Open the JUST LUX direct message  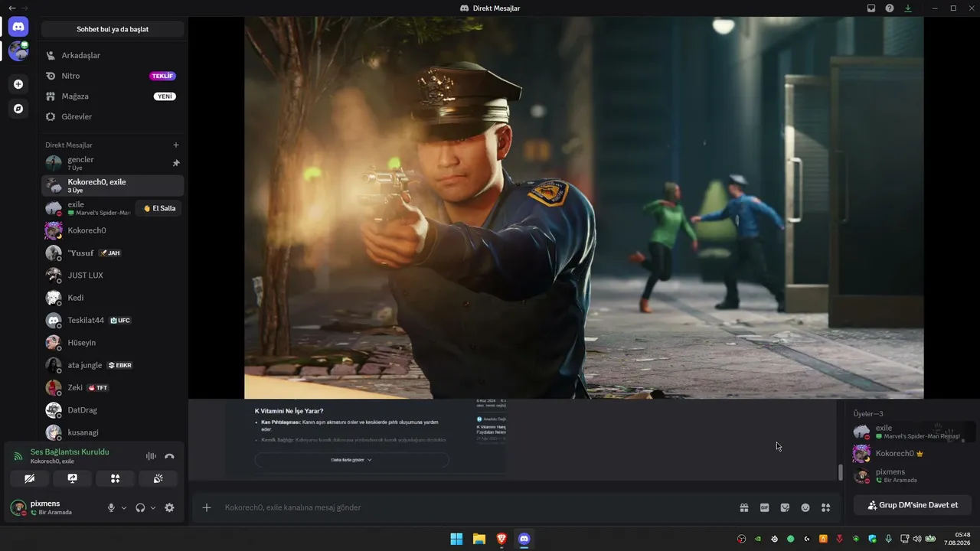113,275
